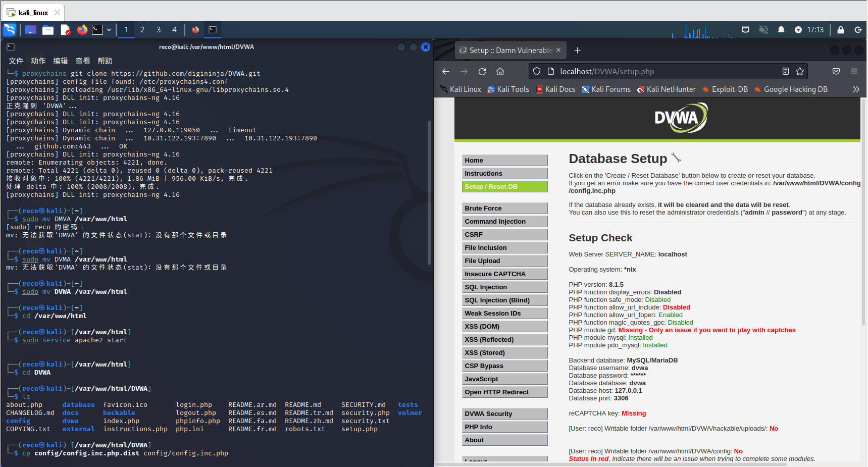Screen dimensions: 868x467
Task: Open the Pocket save icon
Action: pos(836,72)
